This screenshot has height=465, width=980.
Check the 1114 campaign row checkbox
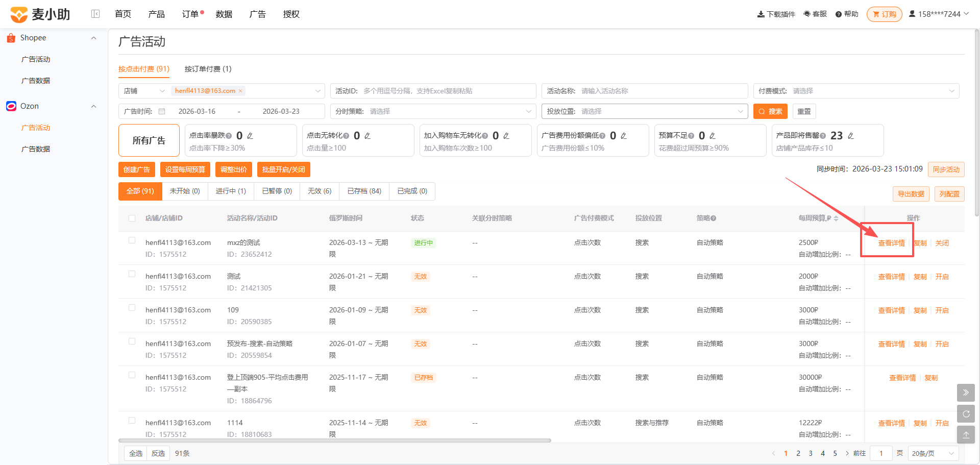(x=132, y=420)
